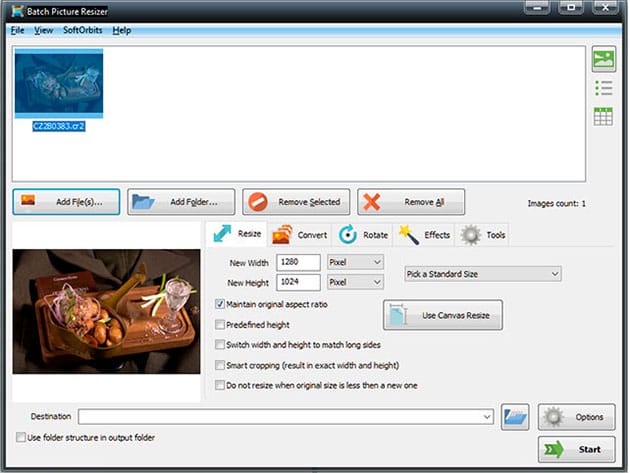The image size is (630, 473).
Task: Open the New Width unit dropdown
Action: click(x=356, y=262)
